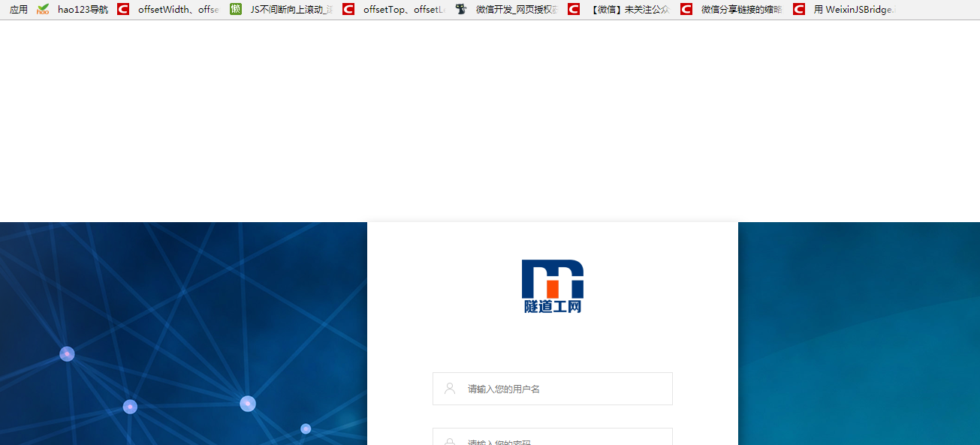Open the 用 WeixinJSBridge bookmark
This screenshot has height=445, width=980.
tap(845, 10)
